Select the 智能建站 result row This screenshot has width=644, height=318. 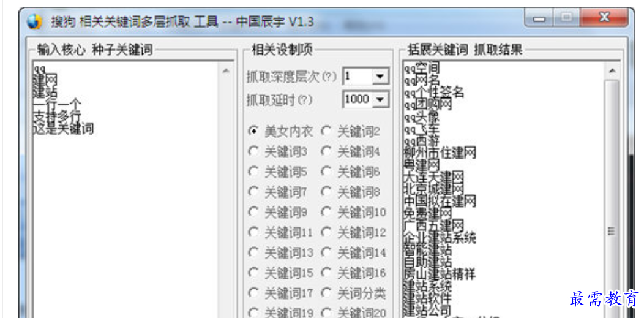[427, 250]
